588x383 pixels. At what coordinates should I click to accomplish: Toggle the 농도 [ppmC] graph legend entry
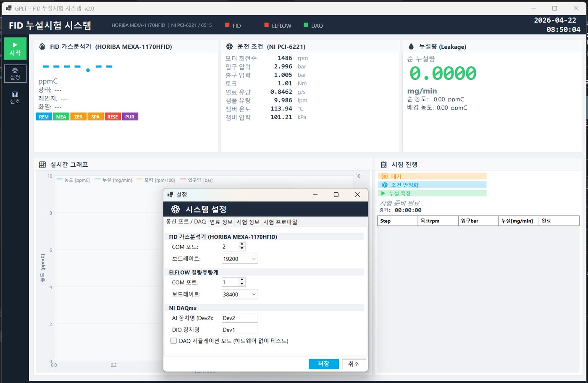pos(73,180)
